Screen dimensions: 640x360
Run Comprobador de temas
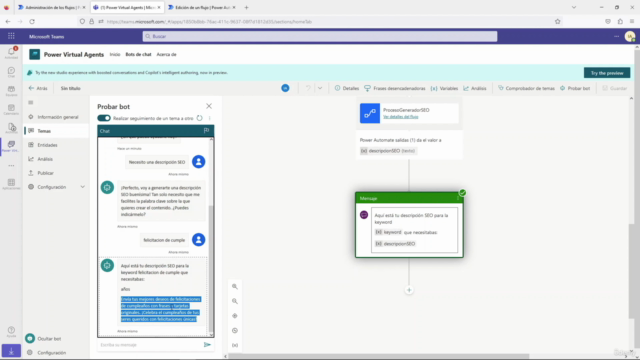coord(526,88)
